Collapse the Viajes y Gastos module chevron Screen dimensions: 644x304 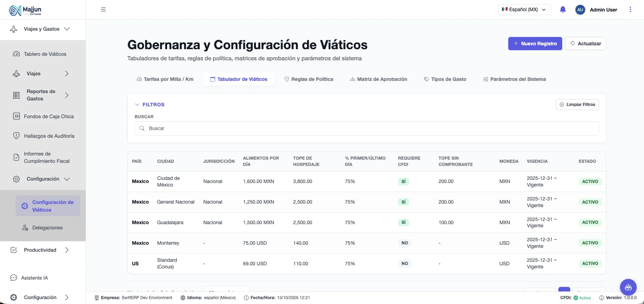click(x=67, y=29)
